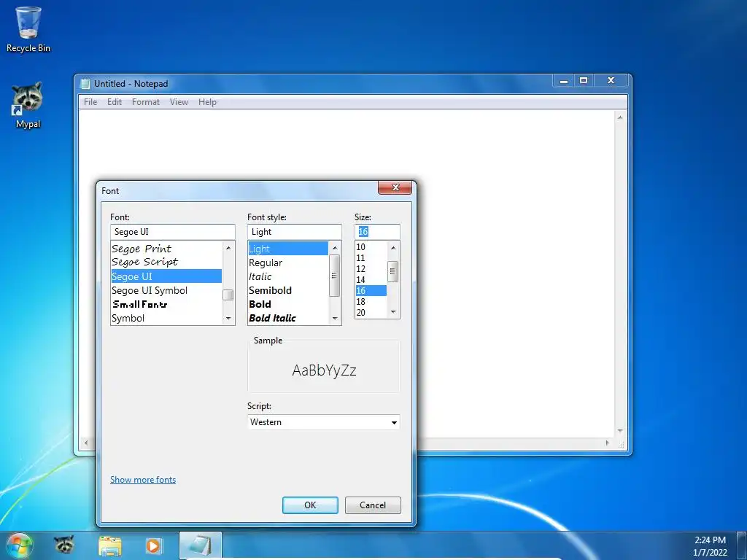Open Windows Explorer from the taskbar
The width and height of the screenshot is (747, 560).
pyautogui.click(x=109, y=545)
